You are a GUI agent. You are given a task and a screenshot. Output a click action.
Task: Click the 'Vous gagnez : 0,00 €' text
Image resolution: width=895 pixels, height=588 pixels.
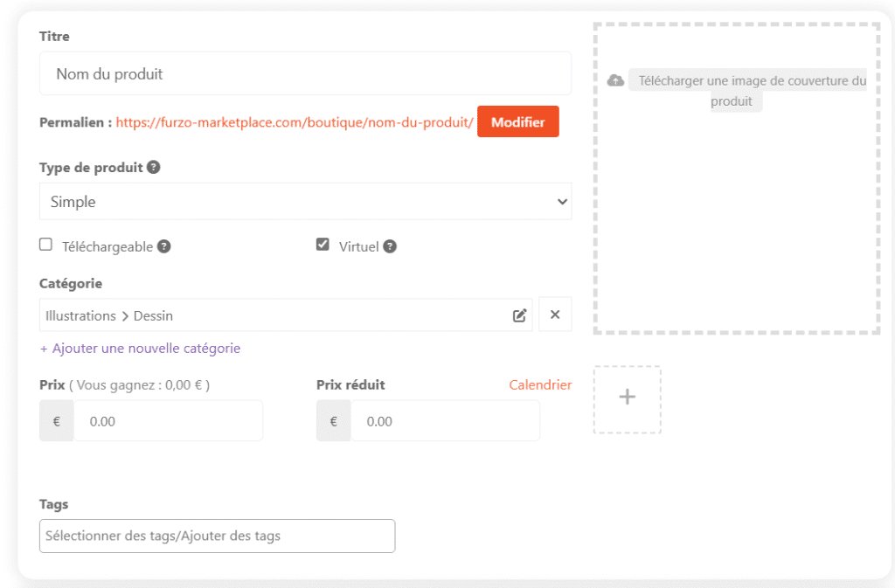pos(140,385)
